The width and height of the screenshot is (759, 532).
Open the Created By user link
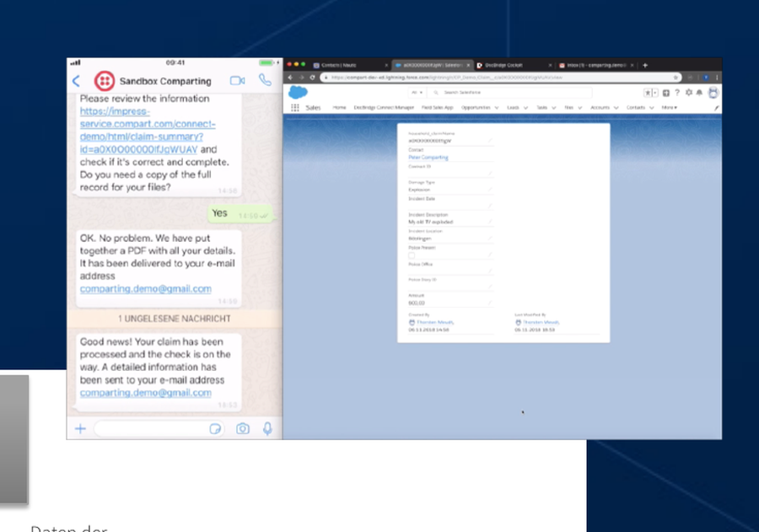(x=434, y=322)
